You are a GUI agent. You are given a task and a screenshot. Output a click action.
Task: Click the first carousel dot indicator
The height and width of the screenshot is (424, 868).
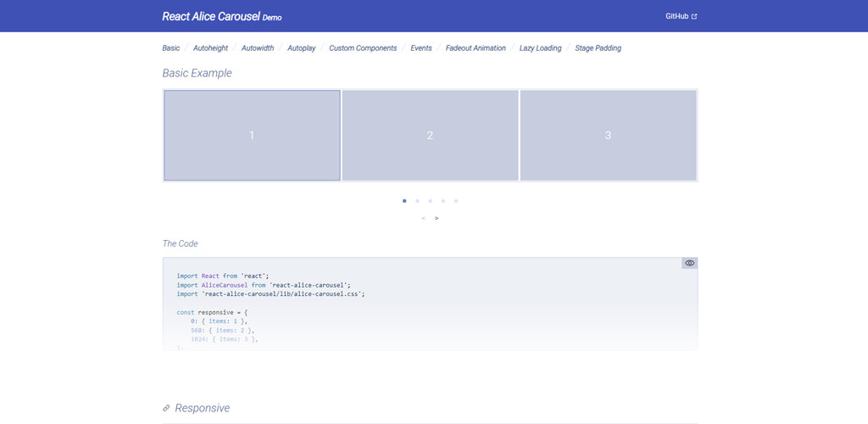pyautogui.click(x=404, y=201)
